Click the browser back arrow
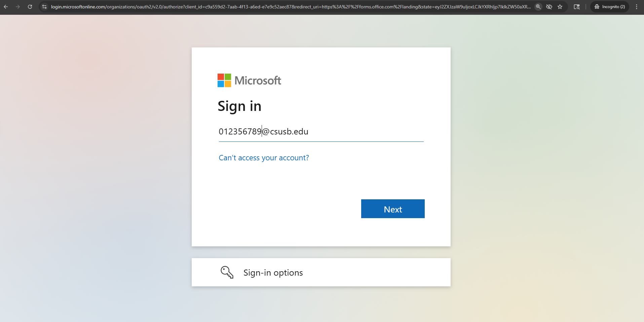Image resolution: width=644 pixels, height=322 pixels. [x=6, y=7]
